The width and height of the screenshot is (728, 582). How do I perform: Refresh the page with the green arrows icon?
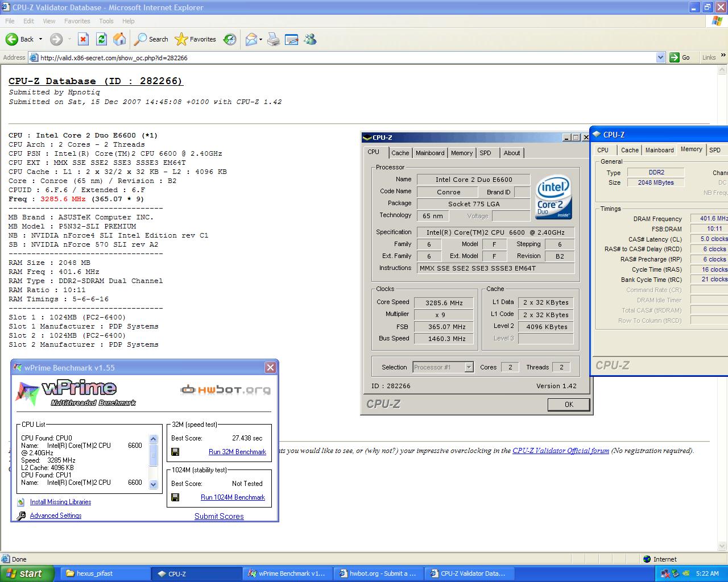click(x=101, y=39)
